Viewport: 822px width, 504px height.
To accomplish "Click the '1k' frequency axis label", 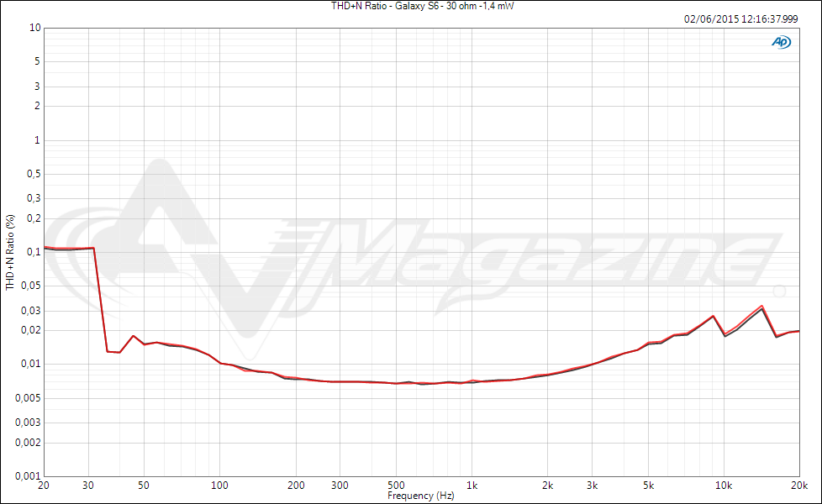I will click(x=472, y=486).
